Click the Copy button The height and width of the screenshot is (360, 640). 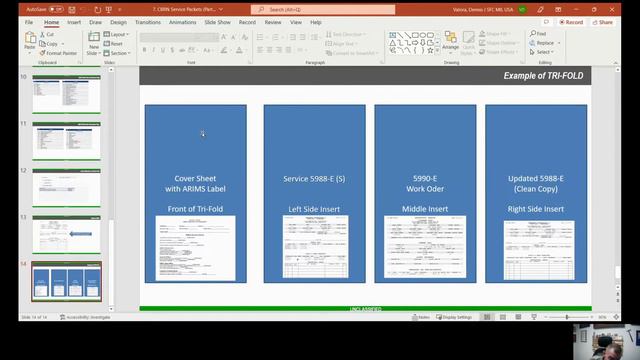click(x=49, y=44)
